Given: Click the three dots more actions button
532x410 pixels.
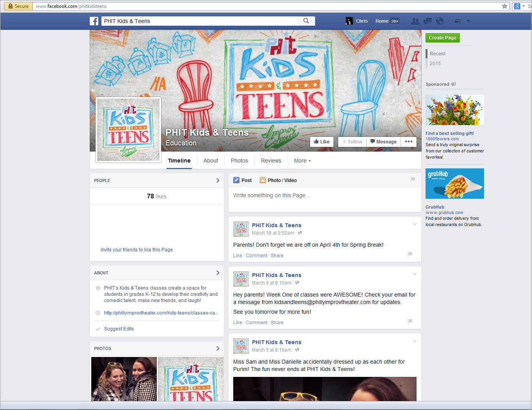Looking at the screenshot, I should 409,141.
